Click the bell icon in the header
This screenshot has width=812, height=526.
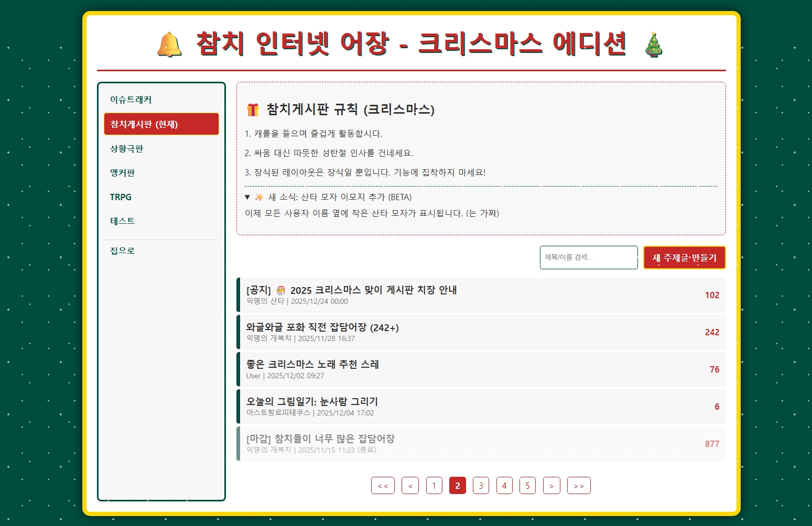(169, 45)
